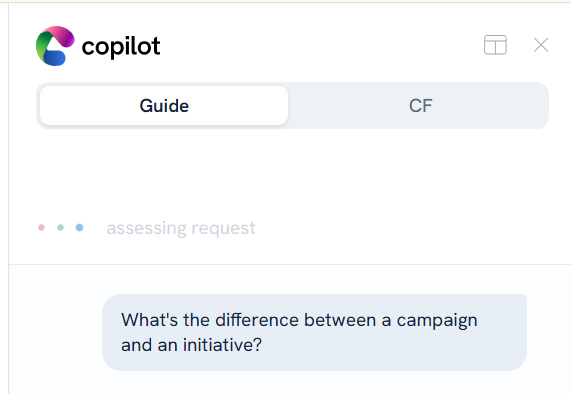
Task: Select the 'assessing request' status text
Action: coord(181,228)
